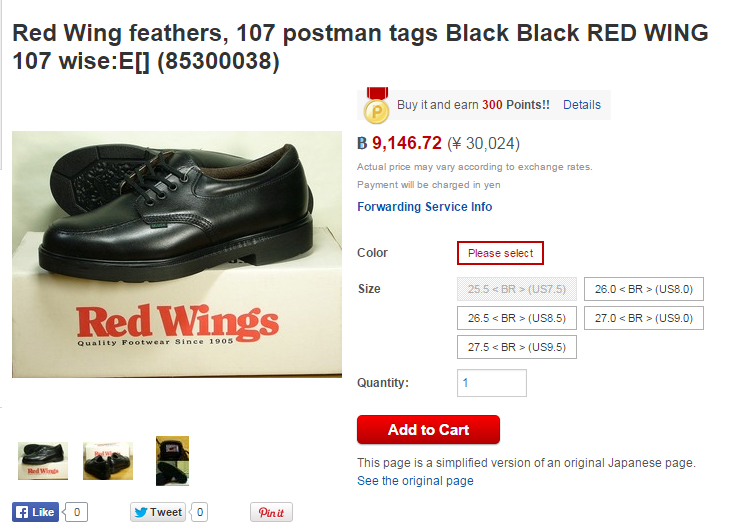The height and width of the screenshot is (532, 736).
Task: Click the gold points coin icon
Action: pyautogui.click(x=376, y=106)
